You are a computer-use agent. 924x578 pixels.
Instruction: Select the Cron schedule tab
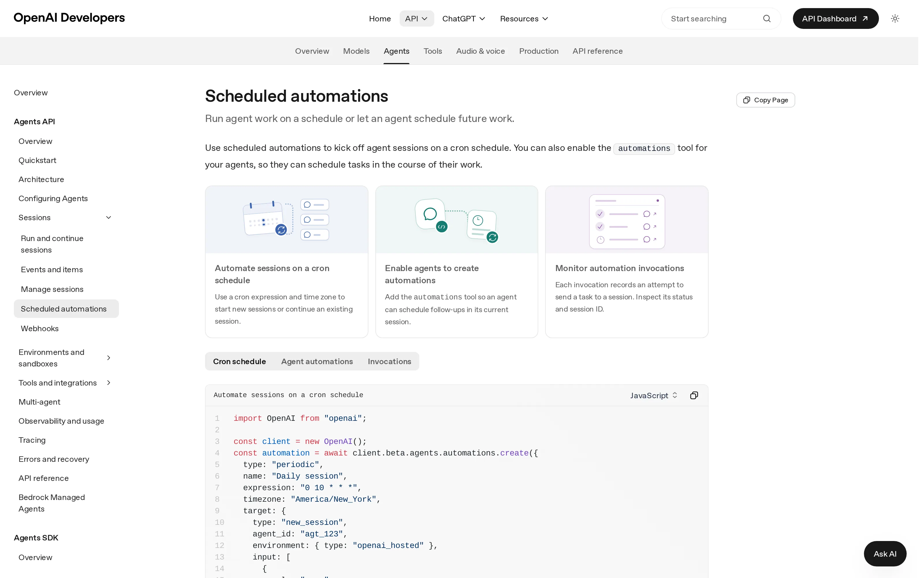coord(239,361)
